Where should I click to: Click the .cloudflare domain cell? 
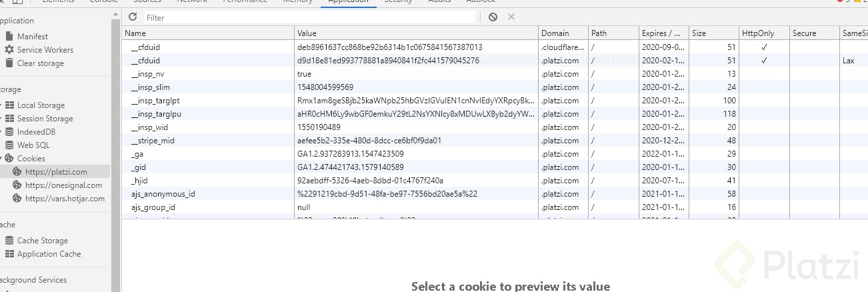pyautogui.click(x=563, y=47)
